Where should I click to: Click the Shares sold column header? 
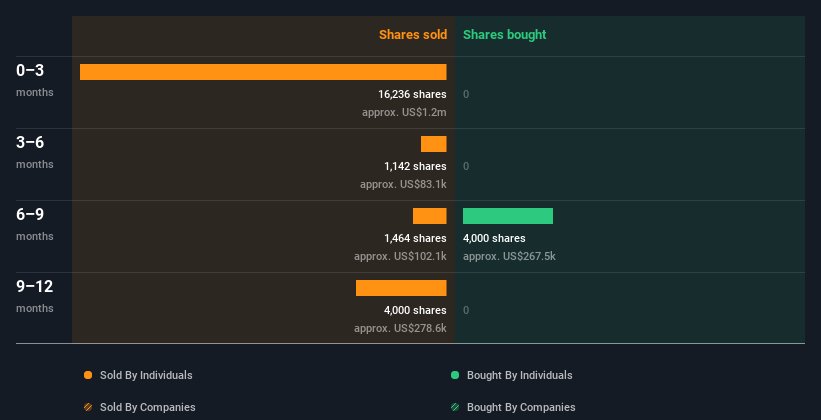(x=413, y=35)
